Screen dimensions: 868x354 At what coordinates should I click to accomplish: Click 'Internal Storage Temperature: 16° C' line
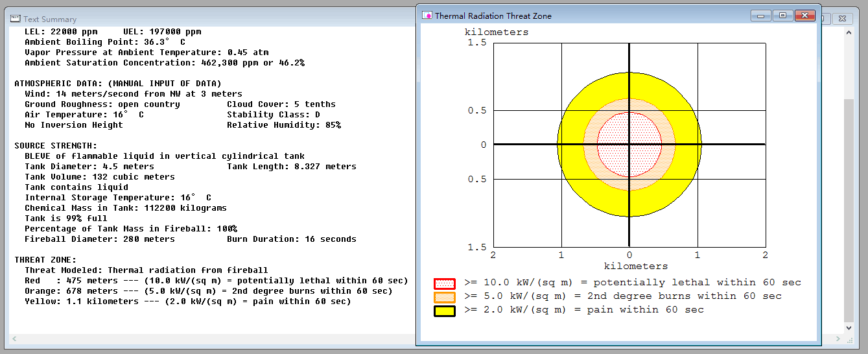[118, 198]
